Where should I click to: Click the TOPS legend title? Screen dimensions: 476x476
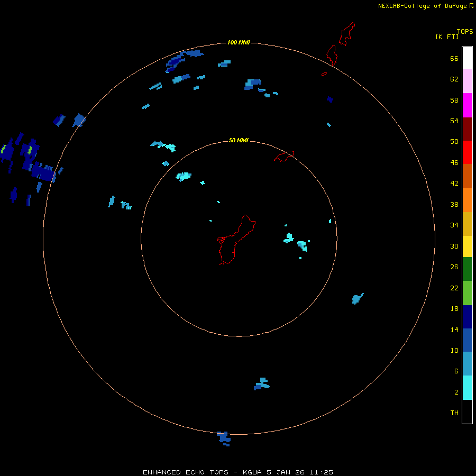click(465, 31)
